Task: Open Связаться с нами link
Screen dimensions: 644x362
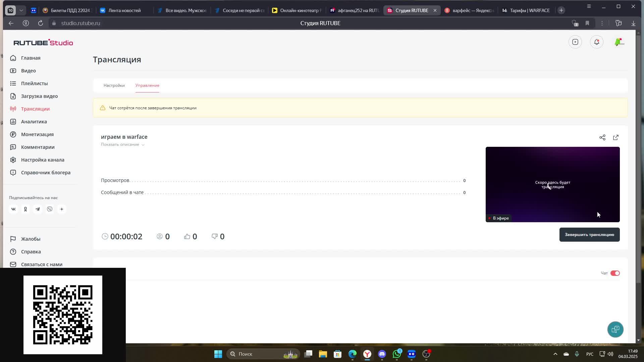Action: 42,264
